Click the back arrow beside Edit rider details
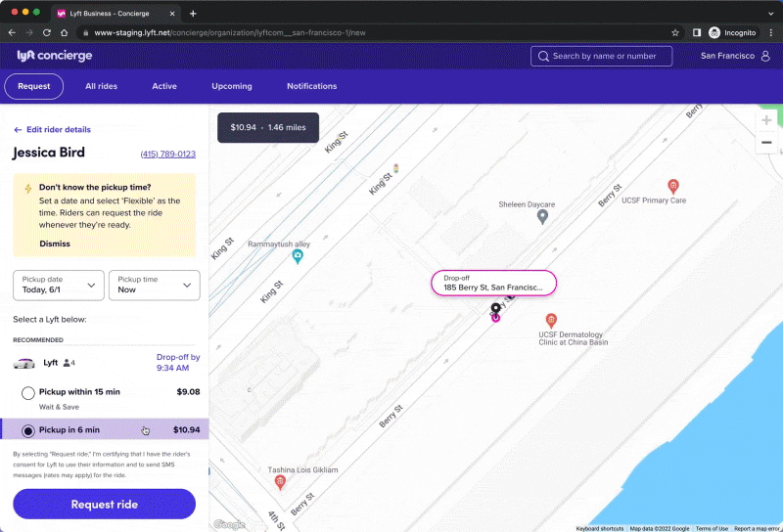Viewport: 783px width, 532px height. point(18,130)
